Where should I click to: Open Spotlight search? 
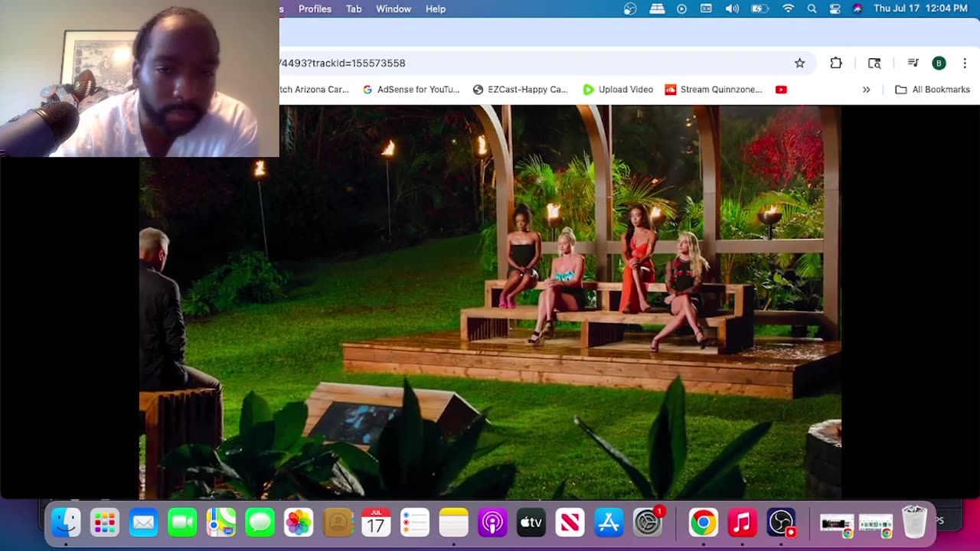[812, 9]
